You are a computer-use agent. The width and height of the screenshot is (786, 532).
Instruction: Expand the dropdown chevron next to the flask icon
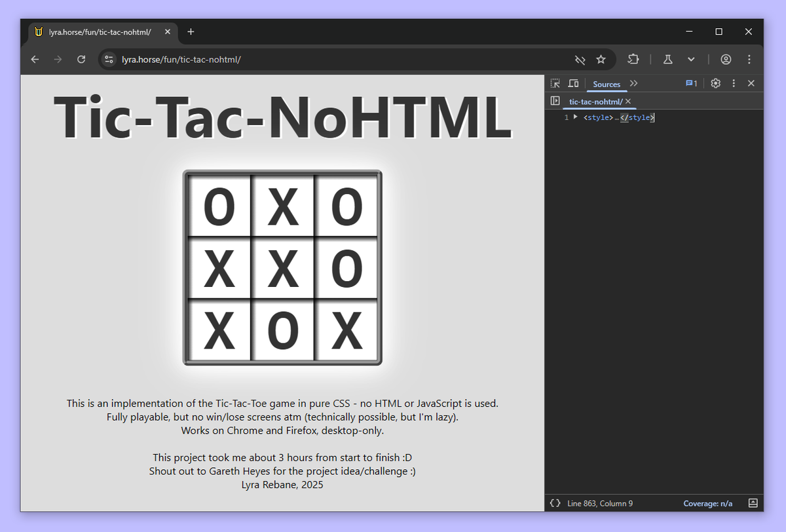point(691,59)
